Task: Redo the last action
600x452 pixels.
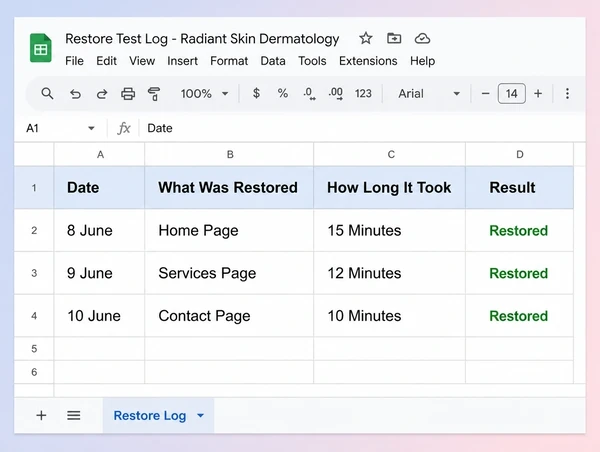Action: [x=101, y=94]
